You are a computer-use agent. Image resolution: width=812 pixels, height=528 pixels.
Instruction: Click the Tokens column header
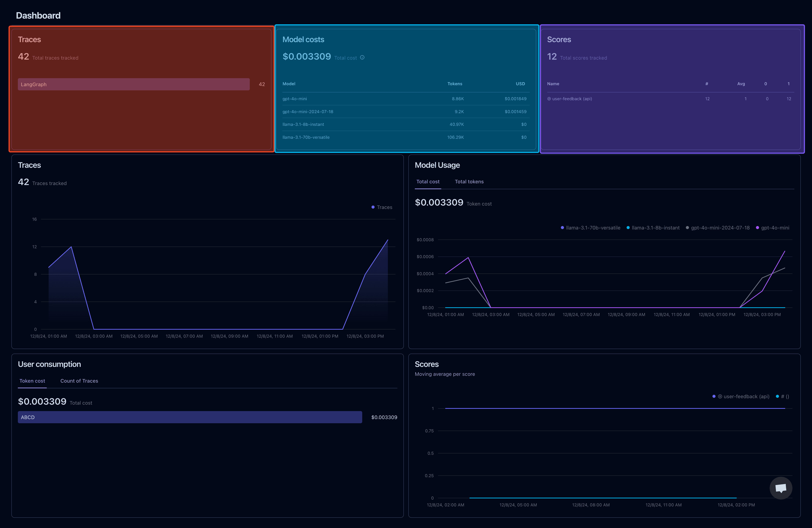[x=455, y=84]
